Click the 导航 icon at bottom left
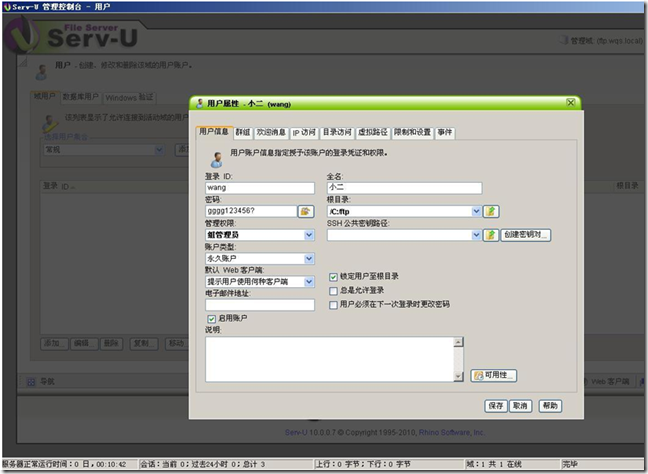The width and height of the screenshot is (648, 474). [x=30, y=381]
